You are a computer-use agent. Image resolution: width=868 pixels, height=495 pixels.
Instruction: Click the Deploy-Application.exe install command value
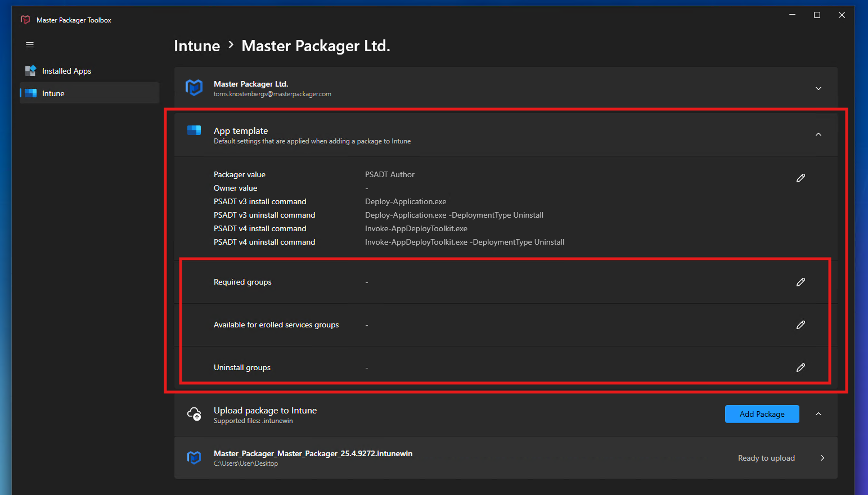[406, 201]
